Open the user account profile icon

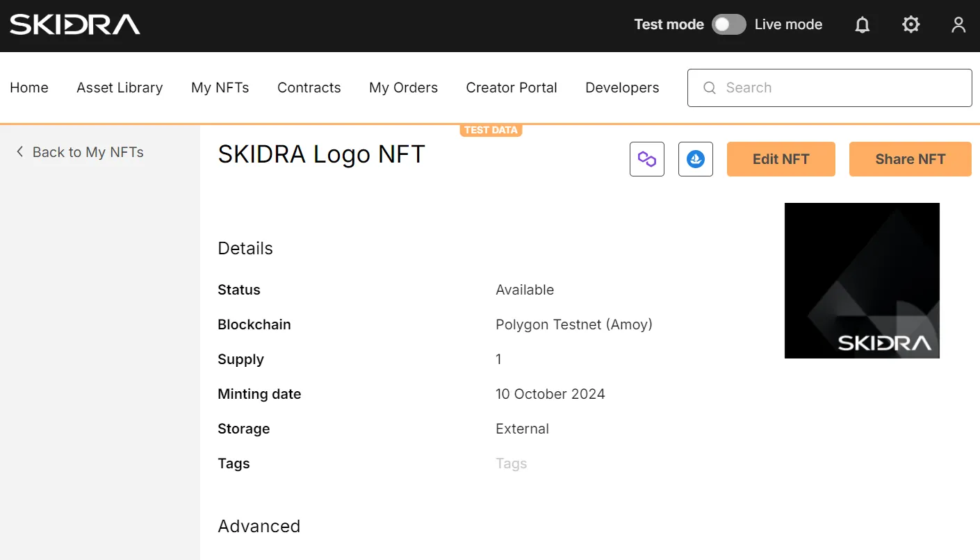click(x=958, y=25)
